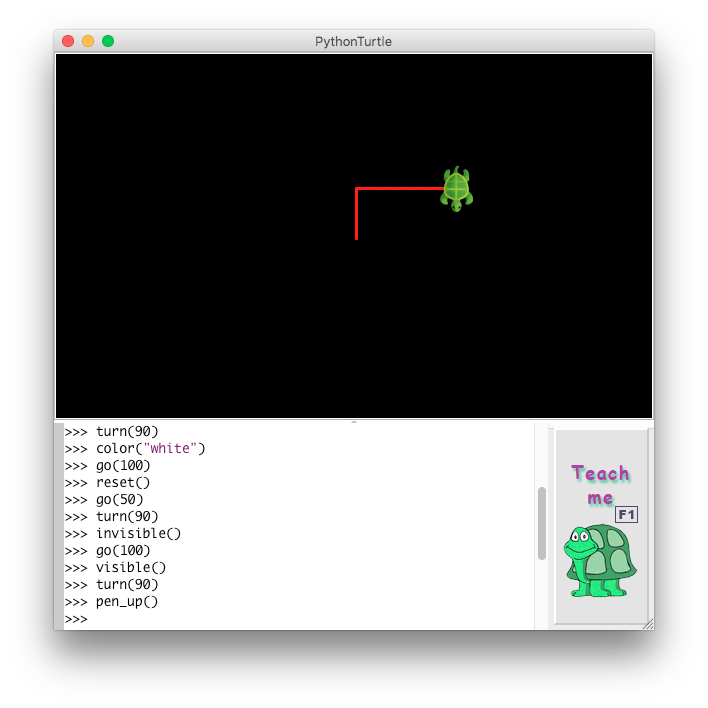This screenshot has height=708, width=708.
Task: Minimize the window with the yellow button
Action: coord(88,41)
